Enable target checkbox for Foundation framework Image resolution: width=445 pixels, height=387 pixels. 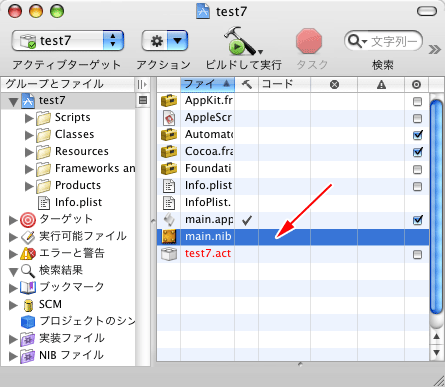click(x=417, y=169)
